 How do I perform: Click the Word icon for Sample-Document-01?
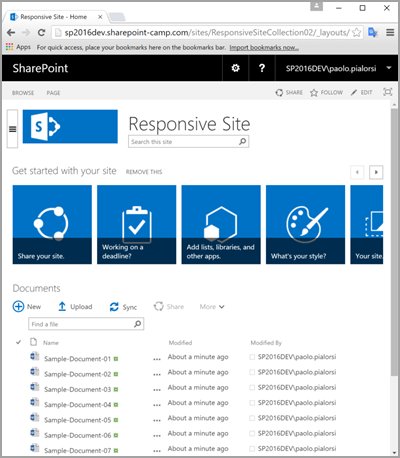point(35,356)
